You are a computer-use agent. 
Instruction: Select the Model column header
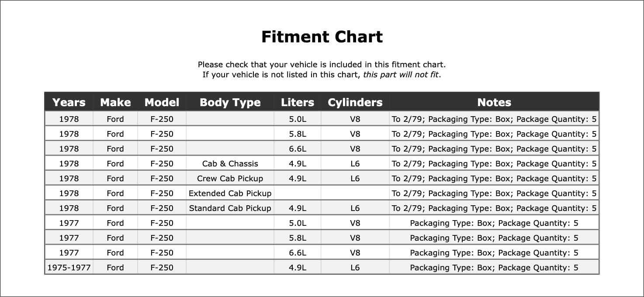tap(162, 103)
